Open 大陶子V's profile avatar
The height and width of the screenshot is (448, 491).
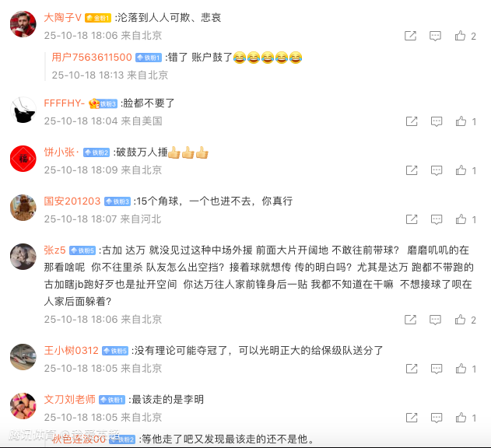23,24
